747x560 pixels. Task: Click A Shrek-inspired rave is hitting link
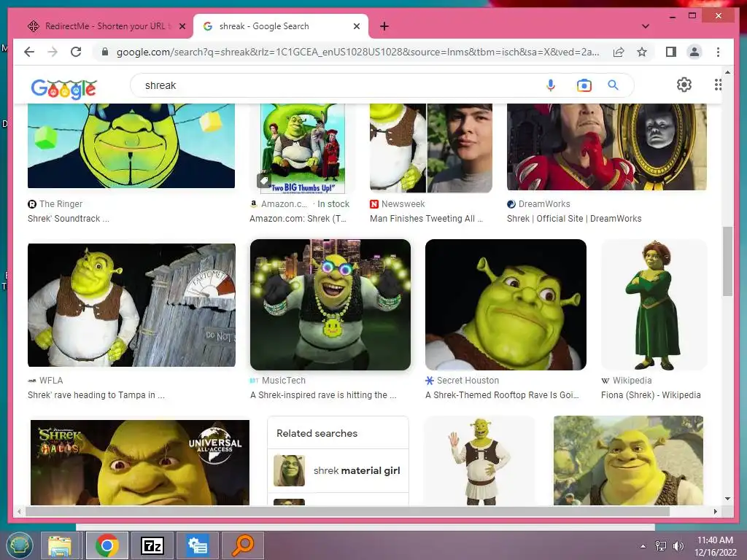323,394
